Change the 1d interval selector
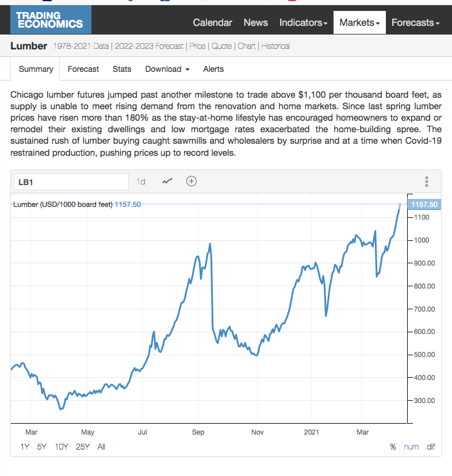The width and height of the screenshot is (452, 476). pyautogui.click(x=141, y=182)
